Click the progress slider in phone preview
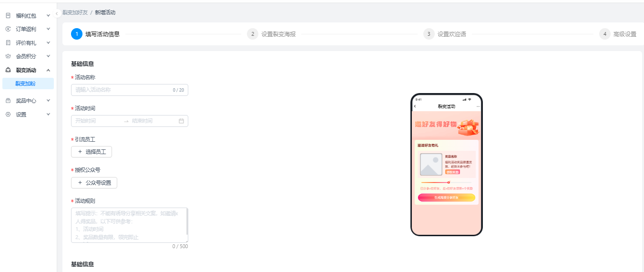Screen dimensions: 644x272 (446, 182)
